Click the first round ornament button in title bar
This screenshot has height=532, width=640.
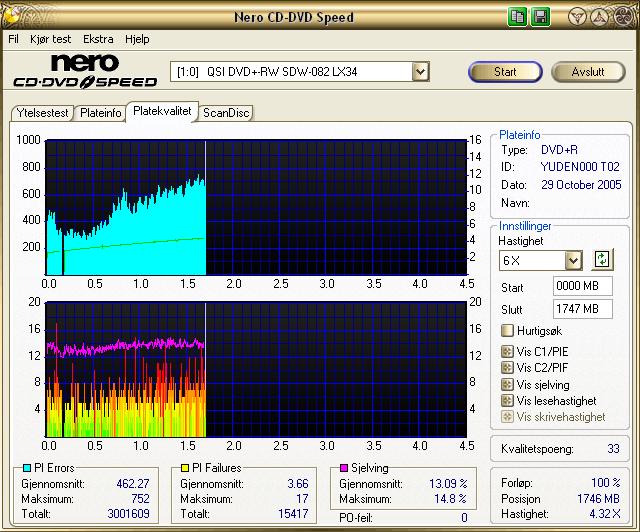point(578,17)
